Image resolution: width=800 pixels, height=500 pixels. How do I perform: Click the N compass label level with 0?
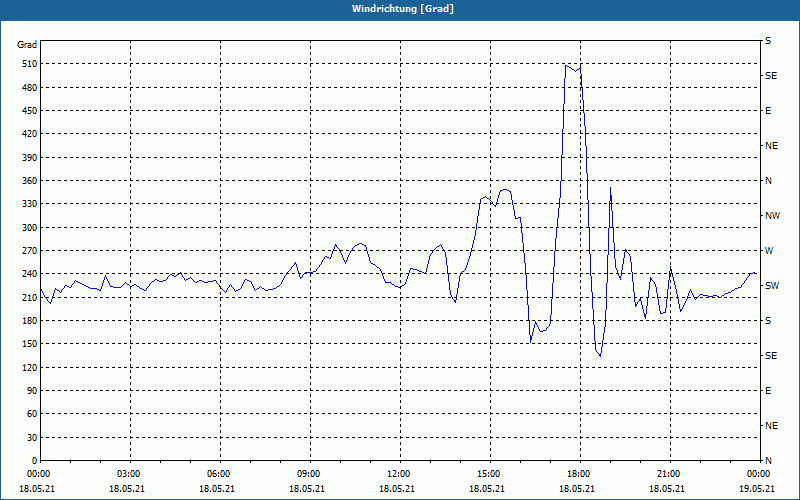coord(768,460)
